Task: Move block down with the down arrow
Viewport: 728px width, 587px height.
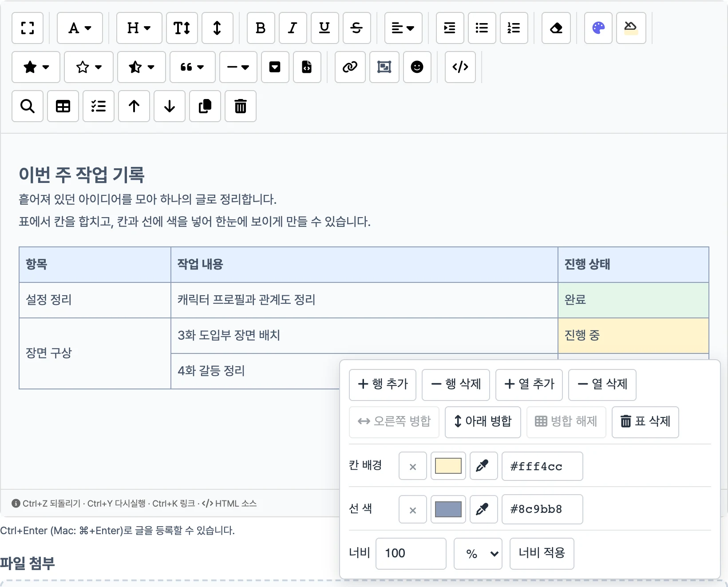Action: click(170, 106)
